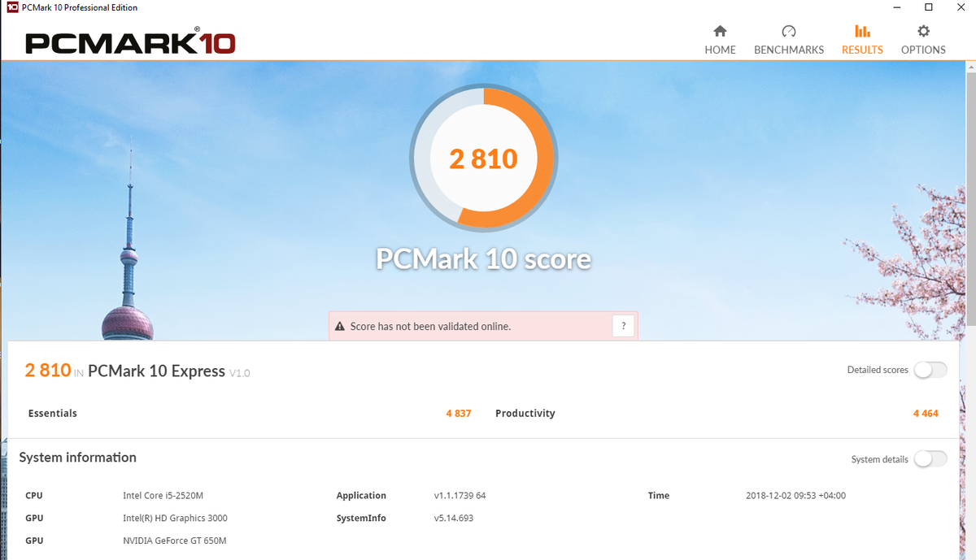This screenshot has width=976, height=560.
Task: Select the Essentials label
Action: (53, 414)
